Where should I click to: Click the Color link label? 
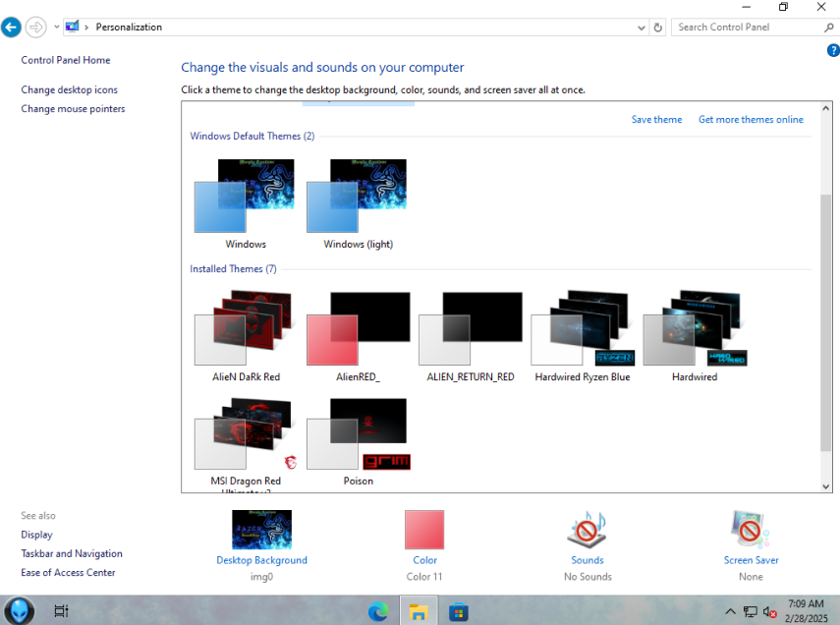(424, 560)
